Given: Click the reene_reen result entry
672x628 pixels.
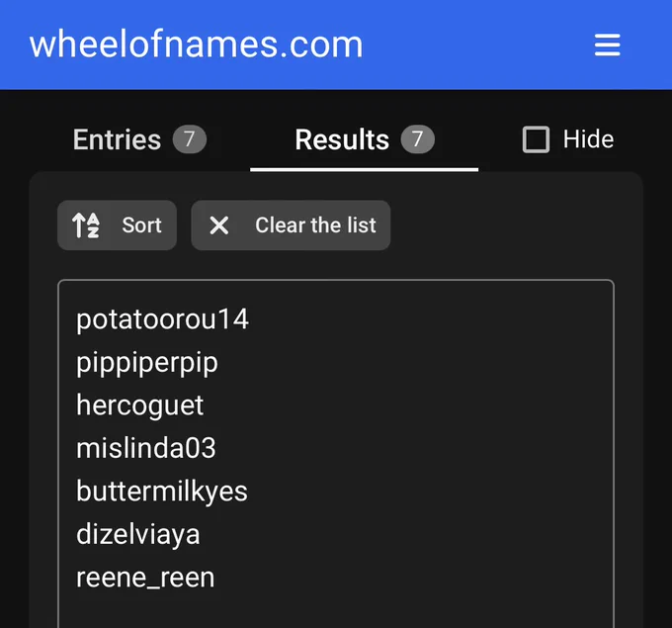Looking at the screenshot, I should click(x=145, y=578).
